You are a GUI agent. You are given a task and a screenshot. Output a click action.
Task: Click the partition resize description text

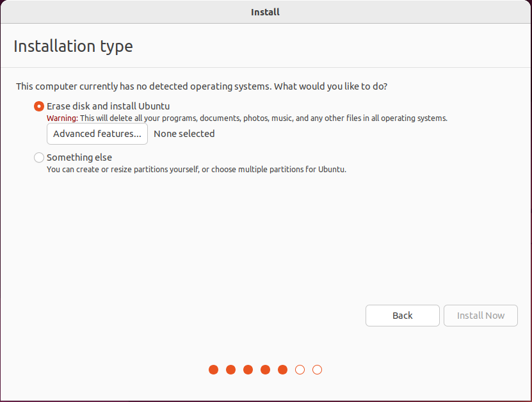[x=196, y=170]
